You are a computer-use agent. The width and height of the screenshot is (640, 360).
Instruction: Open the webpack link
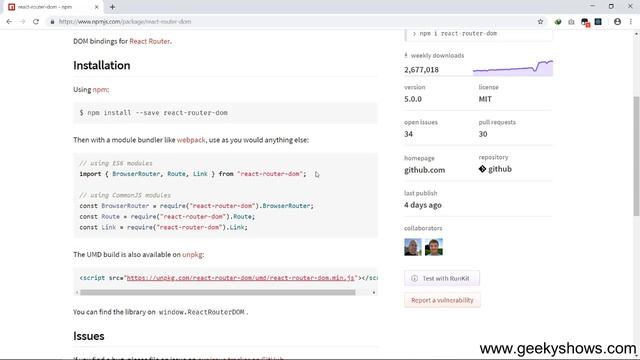(191, 140)
